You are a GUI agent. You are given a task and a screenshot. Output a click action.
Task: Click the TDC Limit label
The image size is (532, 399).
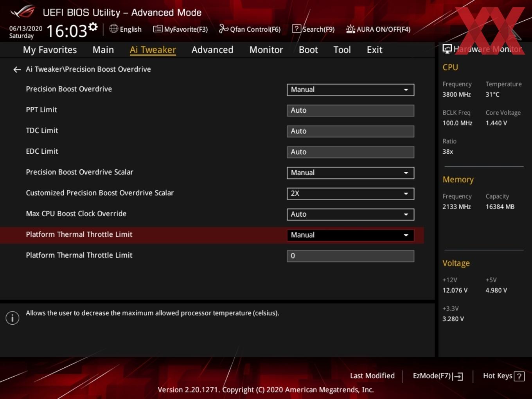(42, 131)
